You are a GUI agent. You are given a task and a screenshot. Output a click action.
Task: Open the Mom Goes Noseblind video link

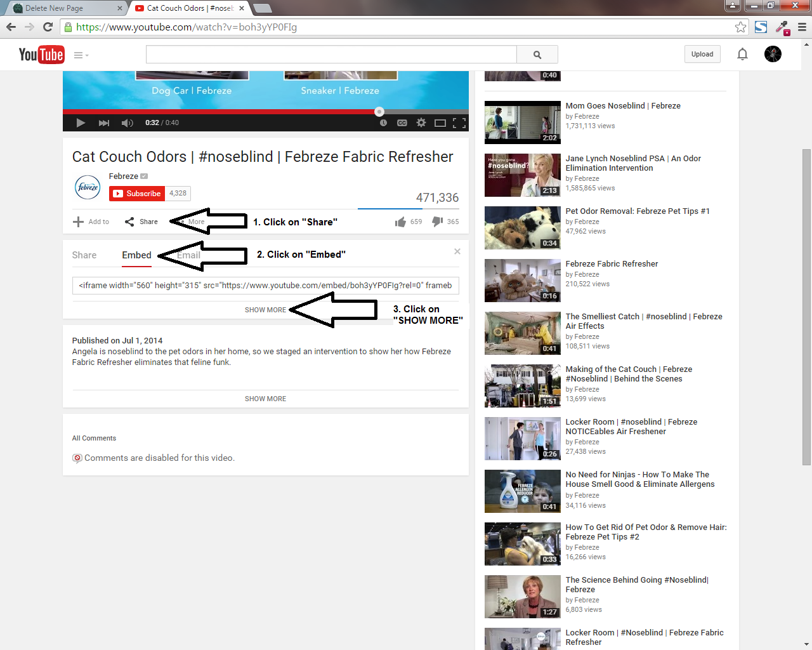[622, 106]
